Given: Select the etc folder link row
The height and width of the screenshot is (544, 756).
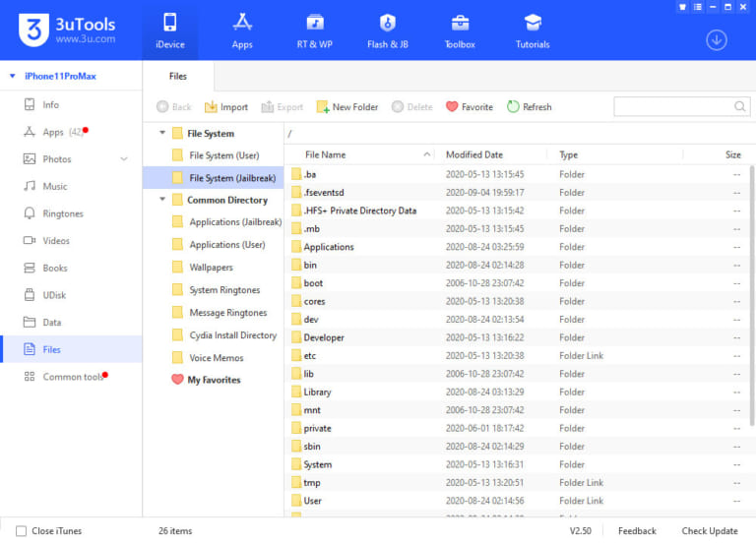Looking at the screenshot, I should click(x=517, y=355).
